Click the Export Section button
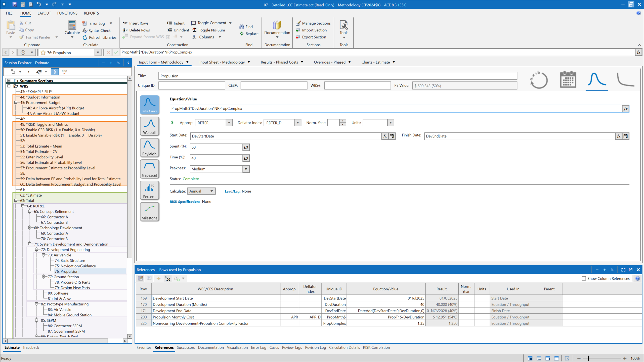Image resolution: width=644 pixels, height=362 pixels. pyautogui.click(x=311, y=37)
